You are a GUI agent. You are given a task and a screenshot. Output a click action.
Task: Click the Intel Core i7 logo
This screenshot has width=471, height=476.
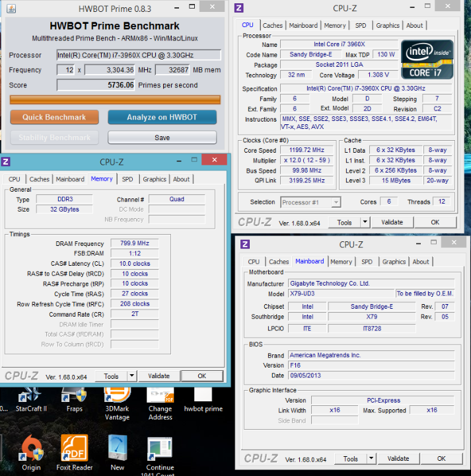click(x=427, y=59)
